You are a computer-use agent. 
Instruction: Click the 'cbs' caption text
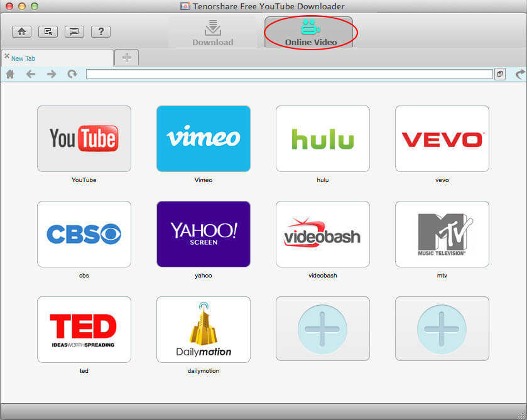84,276
